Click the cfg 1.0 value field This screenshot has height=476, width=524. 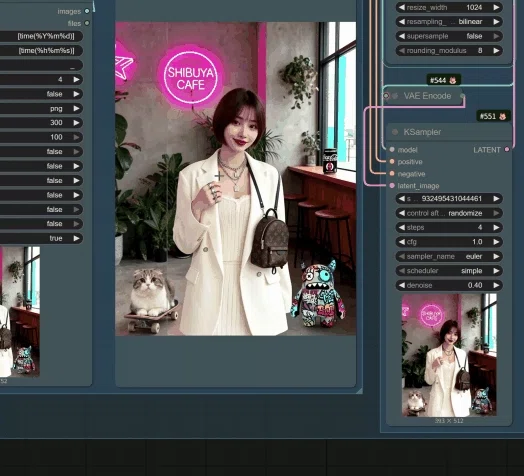[449, 242]
